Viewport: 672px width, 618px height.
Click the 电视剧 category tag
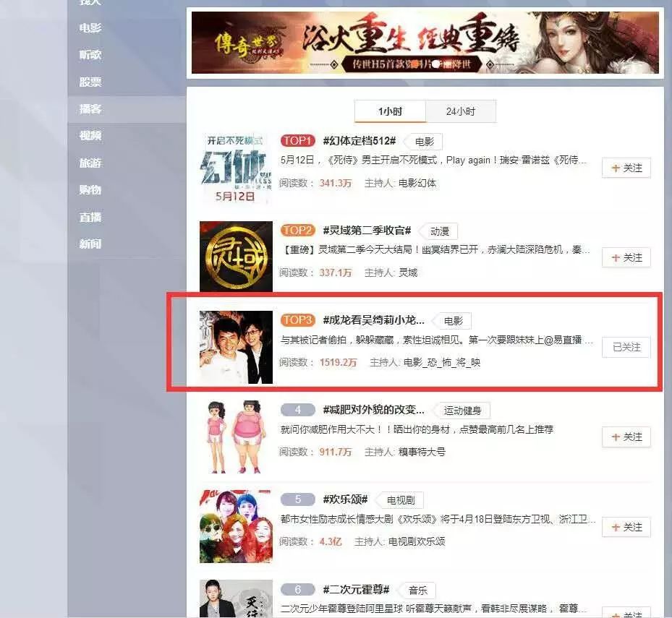[400, 500]
